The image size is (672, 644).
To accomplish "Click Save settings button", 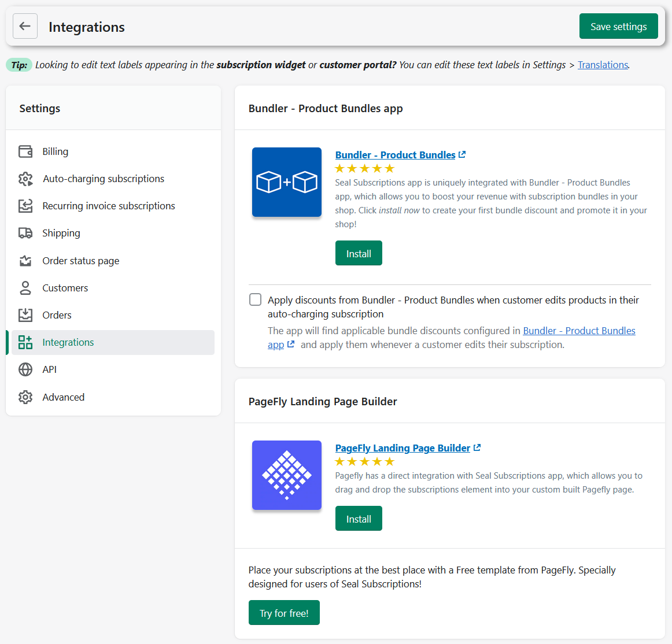I will pyautogui.click(x=618, y=26).
